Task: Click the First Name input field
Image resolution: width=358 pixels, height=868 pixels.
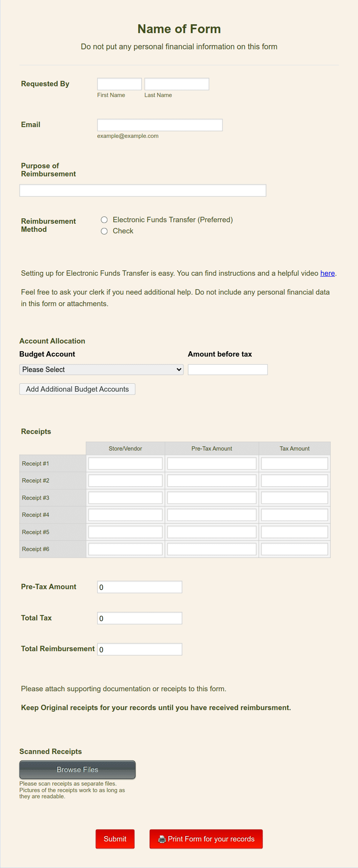Action: (x=119, y=84)
